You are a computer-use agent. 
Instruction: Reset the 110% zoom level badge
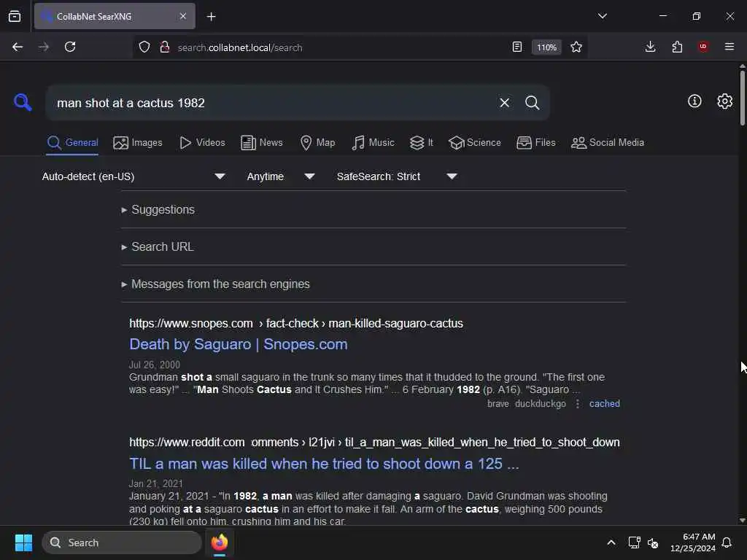coord(546,47)
